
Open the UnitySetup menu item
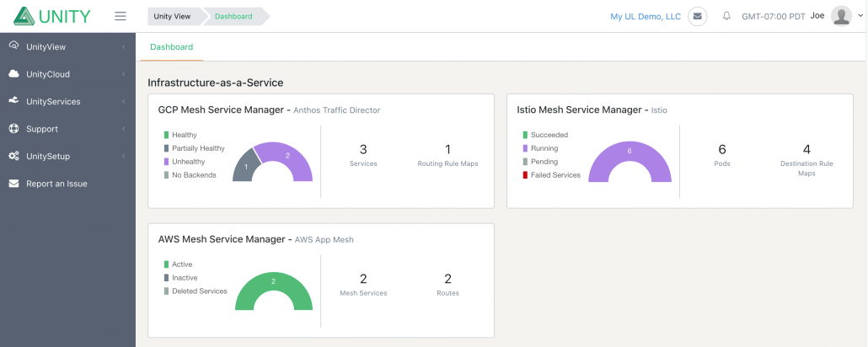point(67,156)
